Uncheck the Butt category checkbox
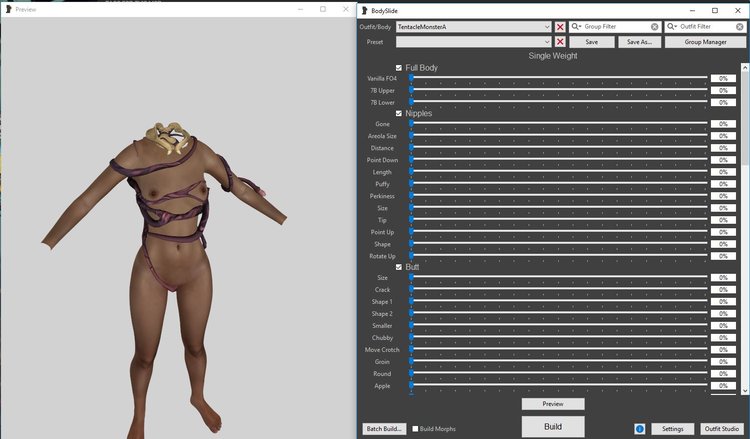The height and width of the screenshot is (439, 750). pos(398,267)
